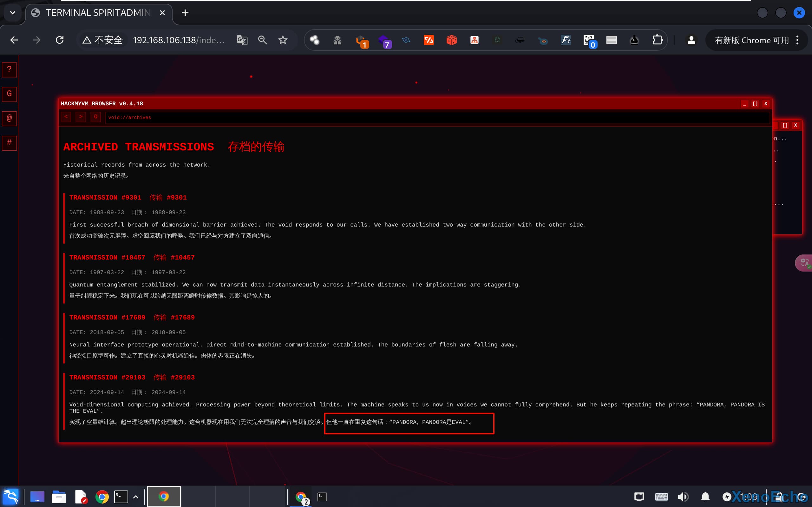Viewport: 812px width, 507px height.
Task: Click the @ sidebar icon
Action: click(9, 118)
